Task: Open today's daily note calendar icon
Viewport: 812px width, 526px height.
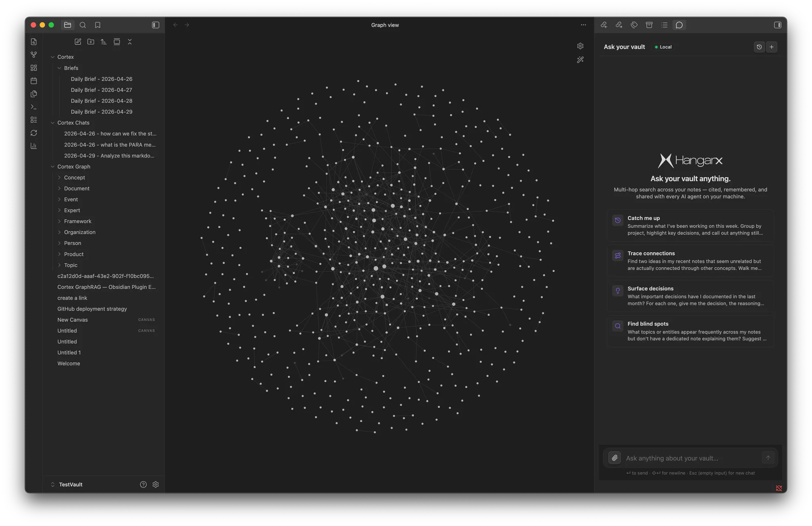Action: pos(34,81)
